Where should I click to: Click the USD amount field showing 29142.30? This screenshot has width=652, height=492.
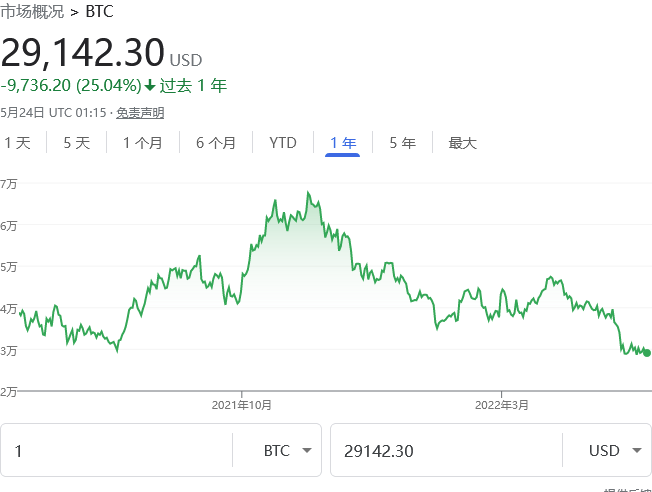click(x=444, y=451)
